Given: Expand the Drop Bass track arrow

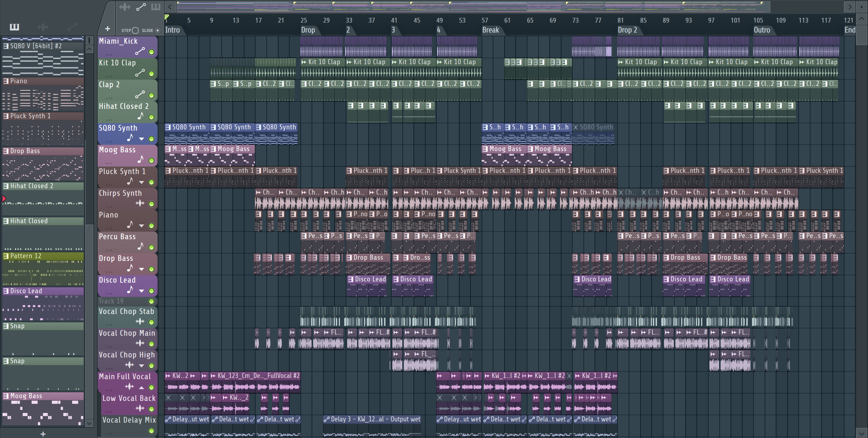Looking at the screenshot, I should 142,269.
